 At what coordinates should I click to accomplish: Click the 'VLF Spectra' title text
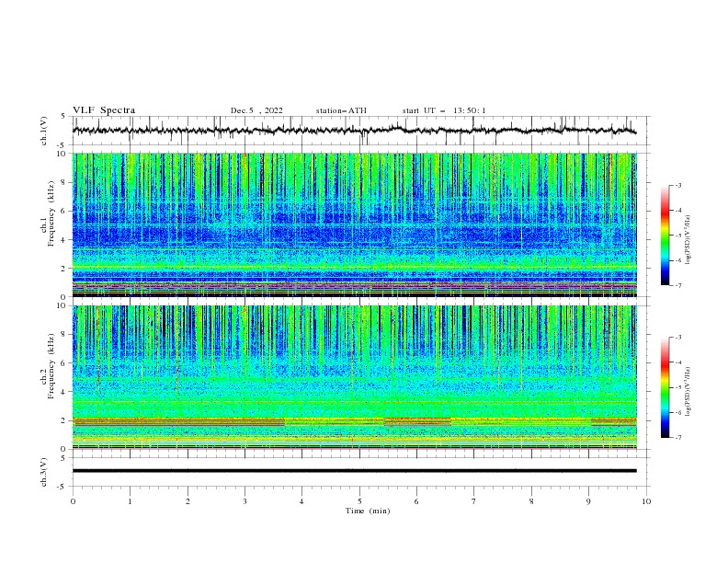tap(104, 110)
